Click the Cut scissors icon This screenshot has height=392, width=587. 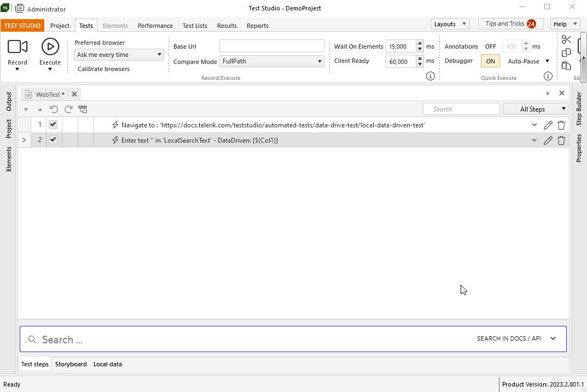point(566,39)
